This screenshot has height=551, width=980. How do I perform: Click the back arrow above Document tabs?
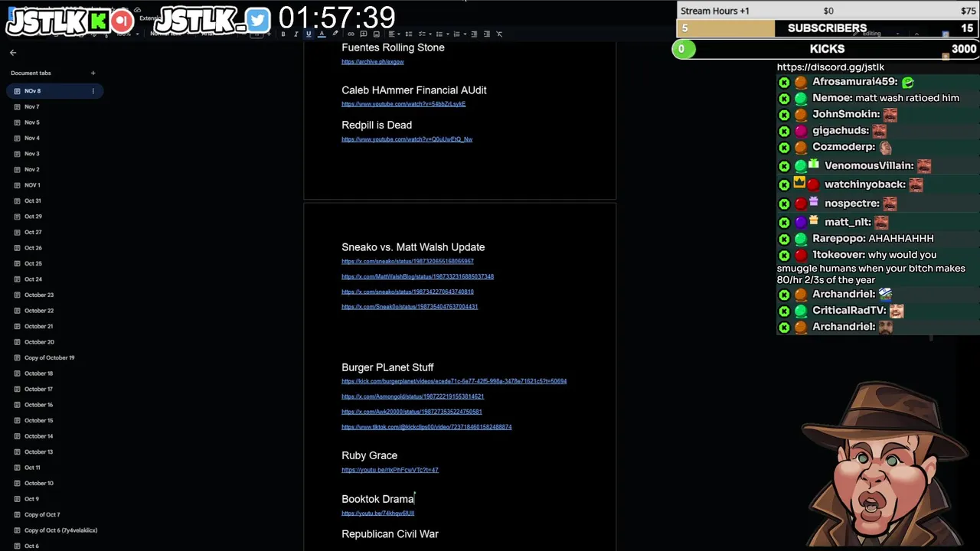tap(13, 53)
